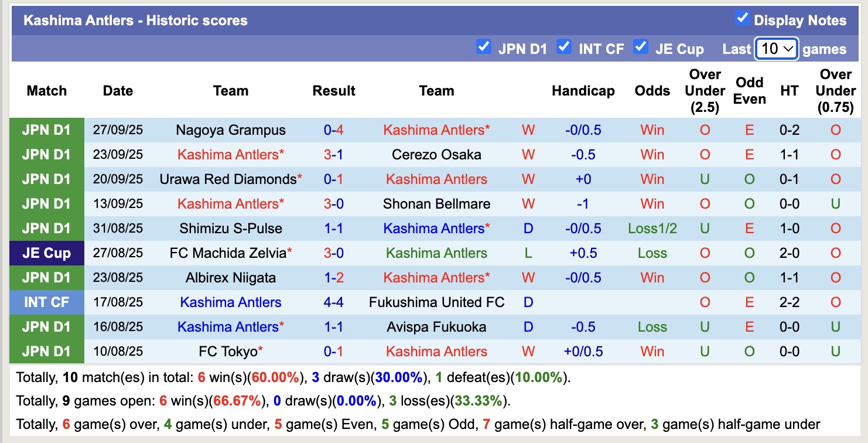Click the 0-4 result link
Screen dimensions: 868x443
pos(334,130)
